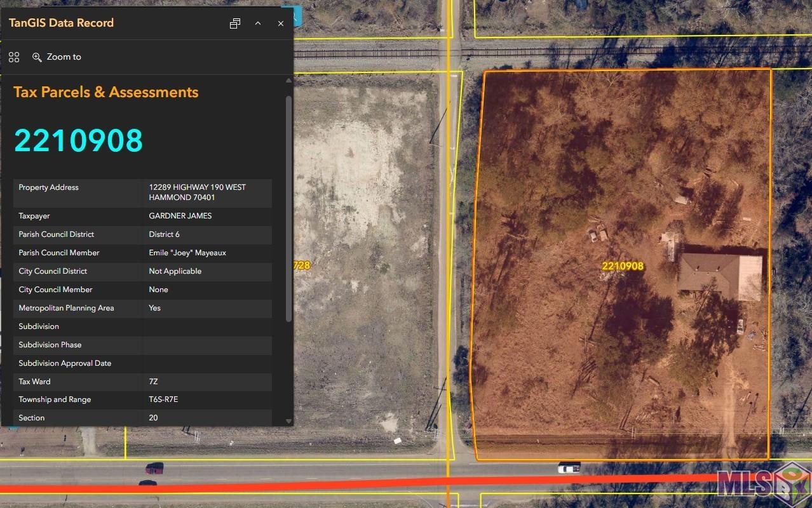Click the white truck on the highway
The height and width of the screenshot is (508, 812).
pyautogui.click(x=569, y=467)
